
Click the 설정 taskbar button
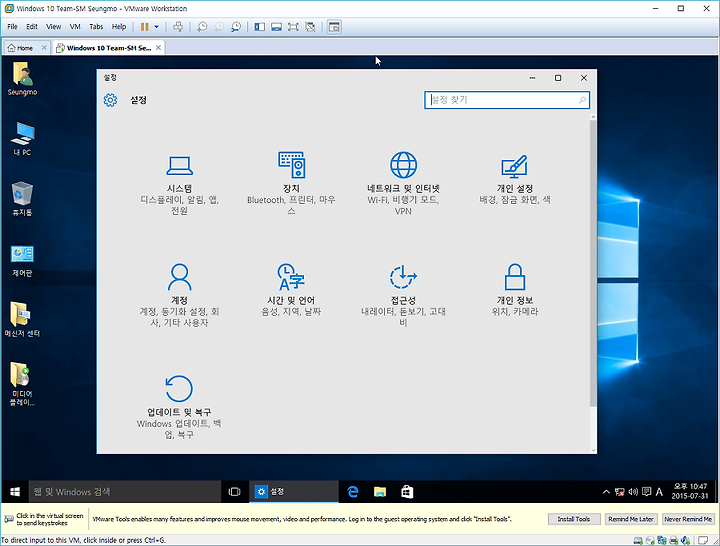pyautogui.click(x=294, y=492)
